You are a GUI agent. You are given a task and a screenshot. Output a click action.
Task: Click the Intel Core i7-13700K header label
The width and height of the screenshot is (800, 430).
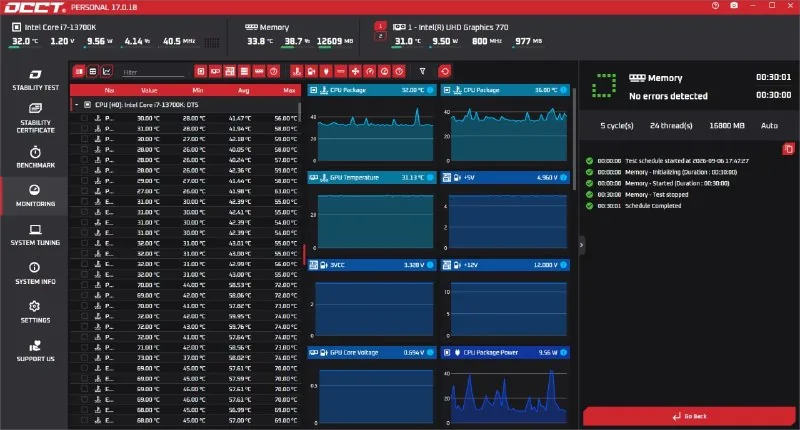pos(60,27)
